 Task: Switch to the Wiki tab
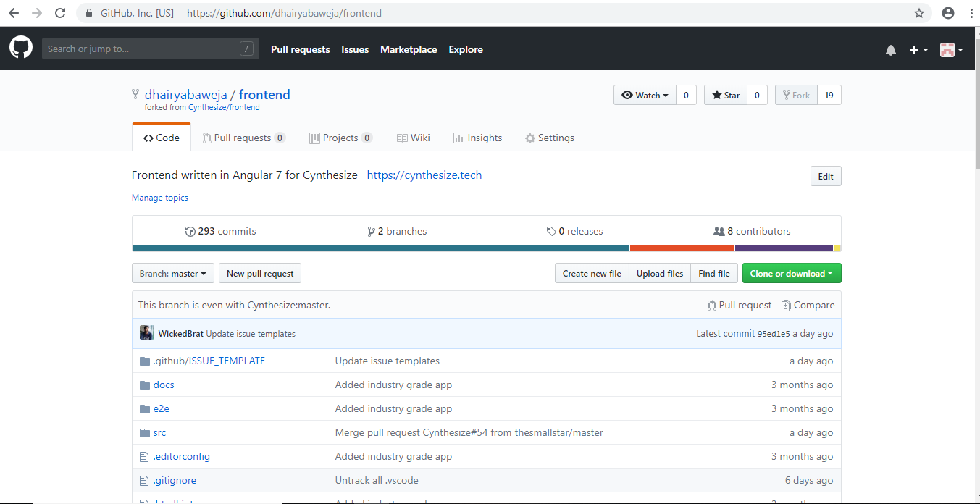click(x=413, y=138)
